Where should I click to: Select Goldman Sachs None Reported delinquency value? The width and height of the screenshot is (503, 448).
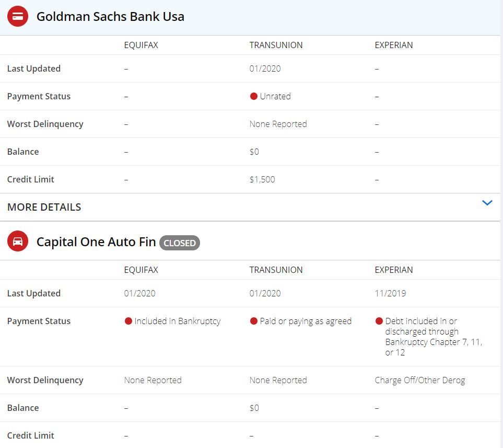[x=278, y=124]
